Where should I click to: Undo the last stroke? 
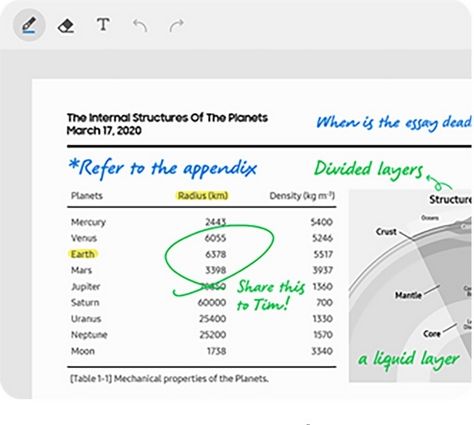click(140, 26)
